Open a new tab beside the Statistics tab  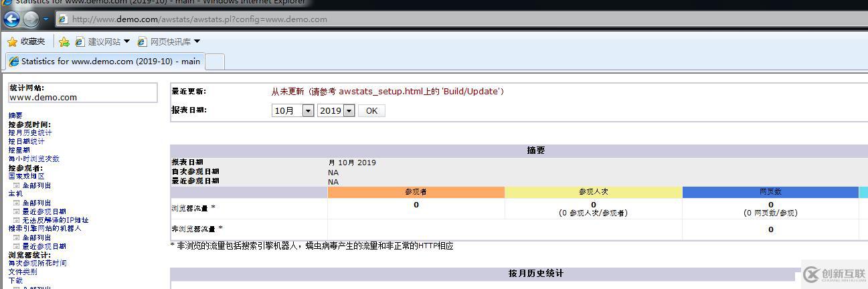pos(214,62)
